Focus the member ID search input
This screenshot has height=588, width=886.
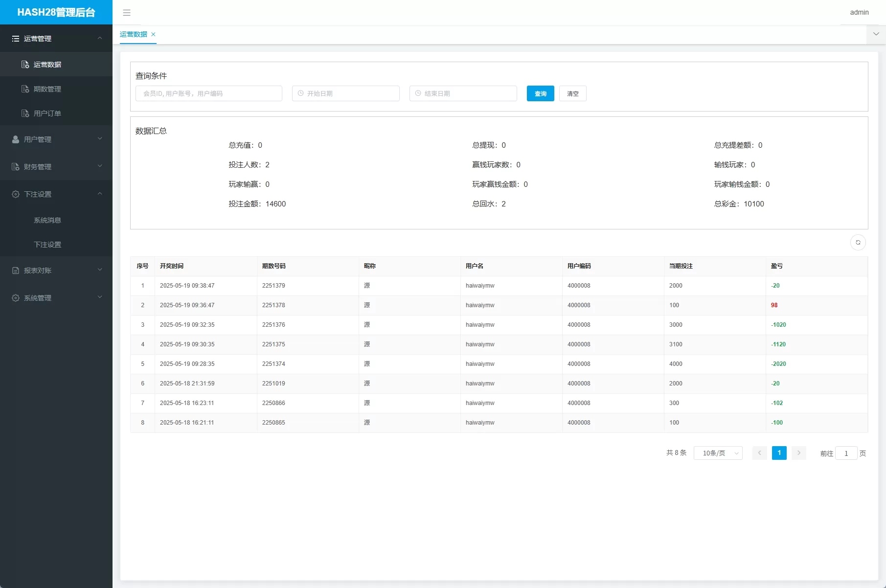point(209,93)
